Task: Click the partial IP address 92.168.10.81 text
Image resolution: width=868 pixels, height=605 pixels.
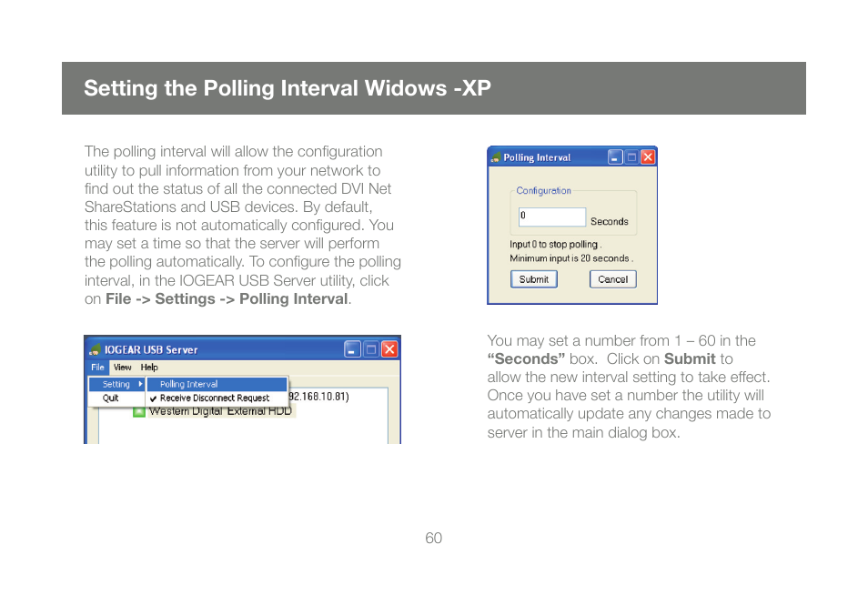Action: (x=318, y=397)
